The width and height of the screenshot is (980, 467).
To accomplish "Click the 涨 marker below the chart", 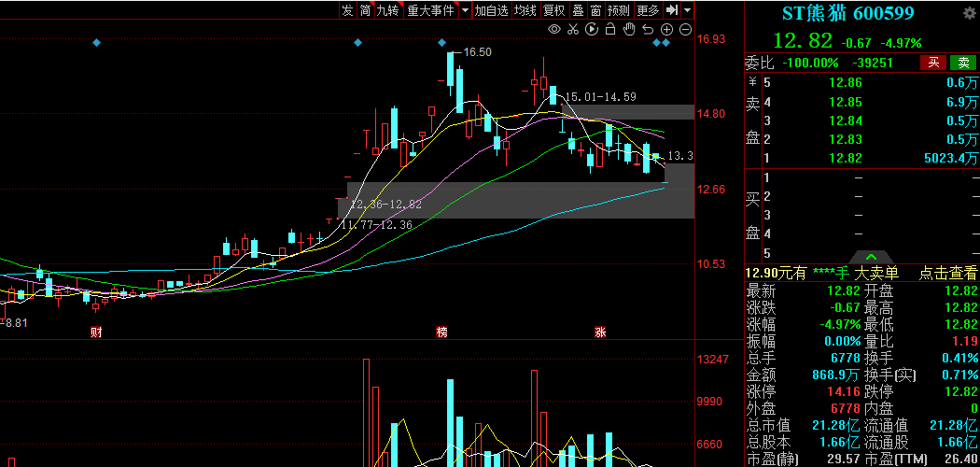I will click(600, 333).
